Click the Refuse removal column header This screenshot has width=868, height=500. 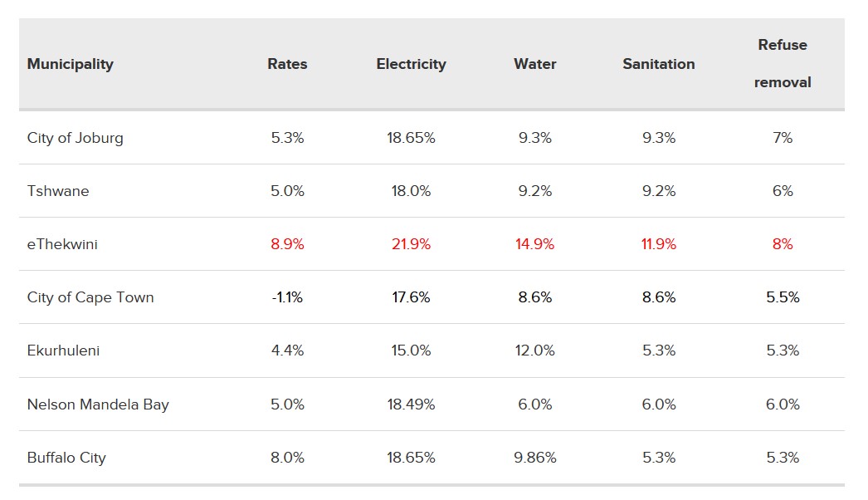(783, 64)
